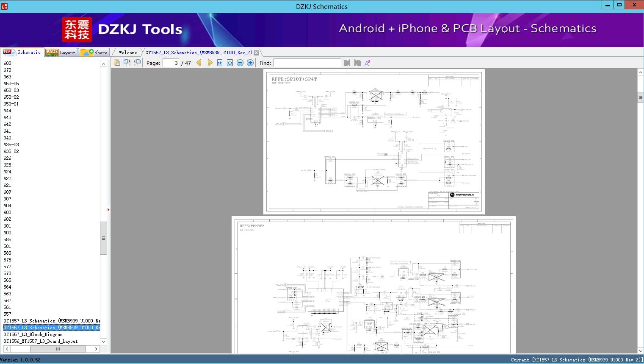The width and height of the screenshot is (644, 364).
Task: Click the match case text icon
Action: (x=368, y=63)
